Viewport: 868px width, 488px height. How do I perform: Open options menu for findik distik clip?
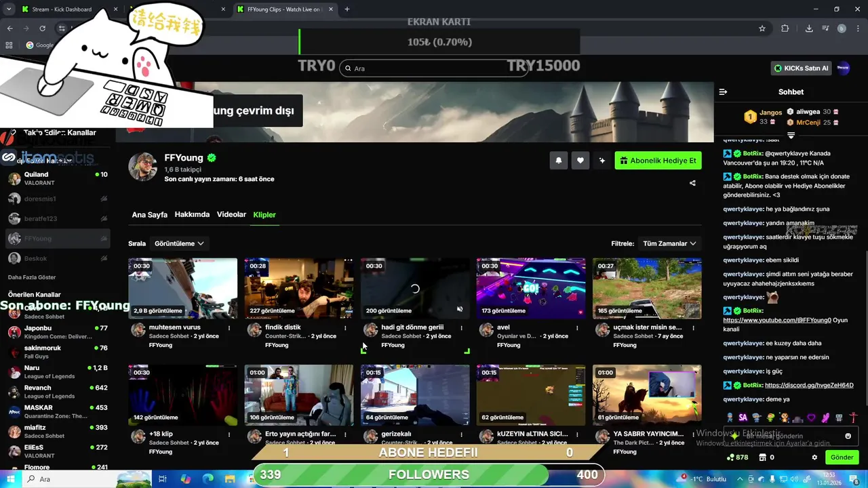345,328
